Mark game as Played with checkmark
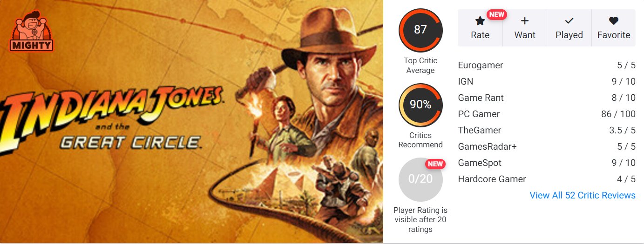 pos(569,28)
